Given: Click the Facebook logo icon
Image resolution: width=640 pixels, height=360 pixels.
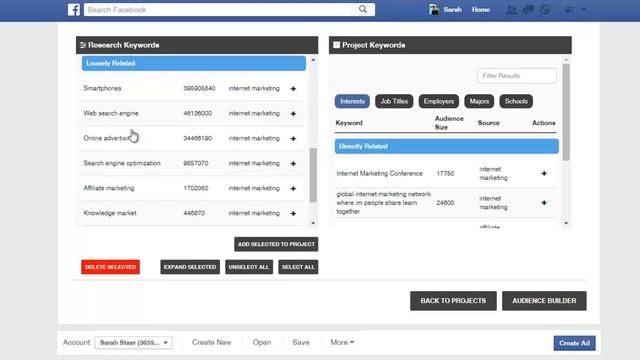Looking at the screenshot, I should click(x=74, y=9).
